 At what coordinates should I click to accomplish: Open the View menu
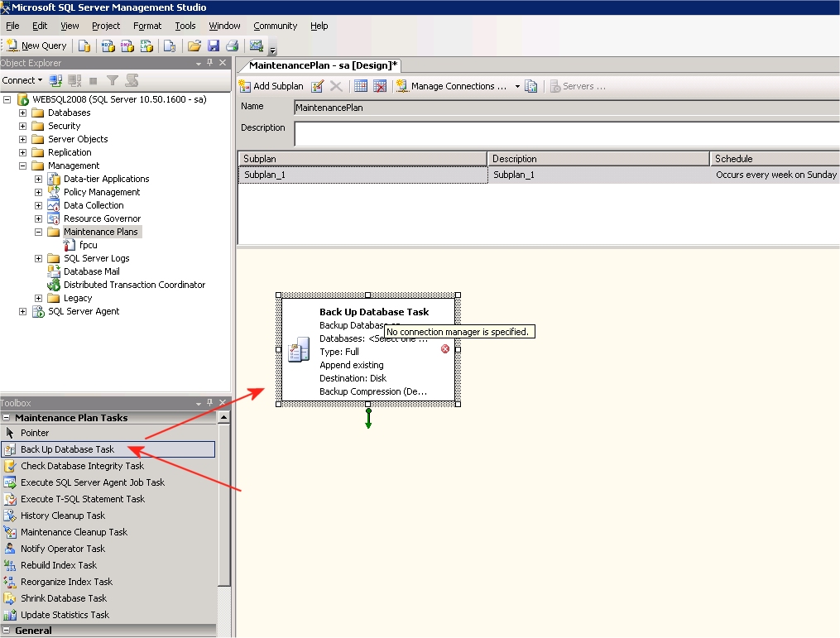70,26
